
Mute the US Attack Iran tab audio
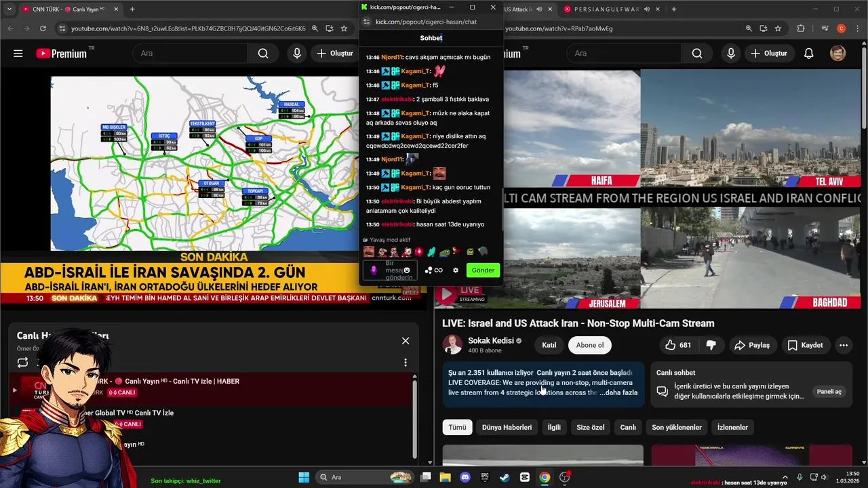(x=539, y=9)
